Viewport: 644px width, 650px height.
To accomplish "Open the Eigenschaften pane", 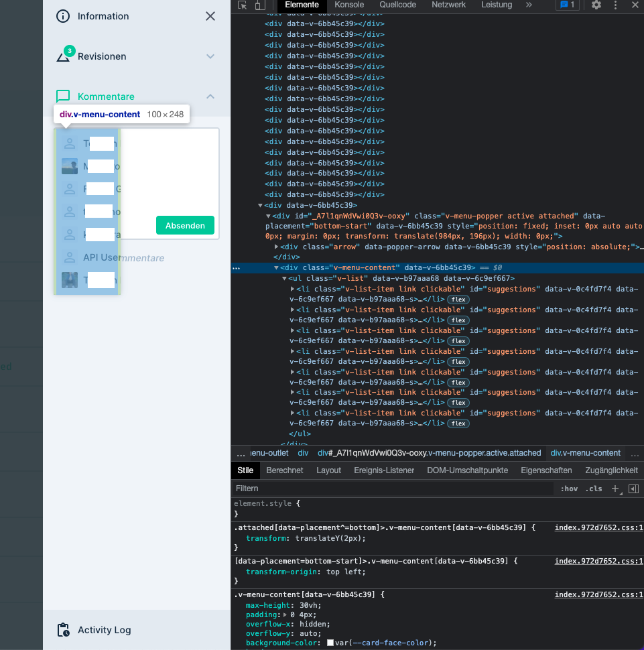I will 546,470.
